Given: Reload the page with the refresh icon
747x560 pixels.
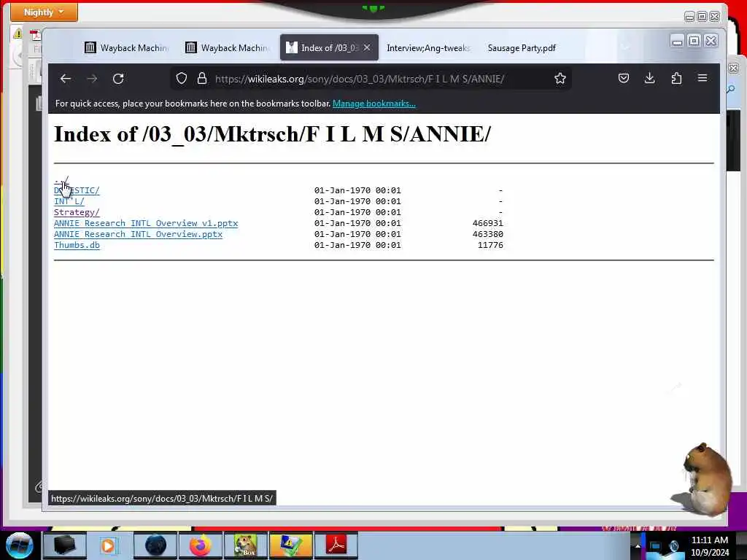Looking at the screenshot, I should click(x=118, y=79).
